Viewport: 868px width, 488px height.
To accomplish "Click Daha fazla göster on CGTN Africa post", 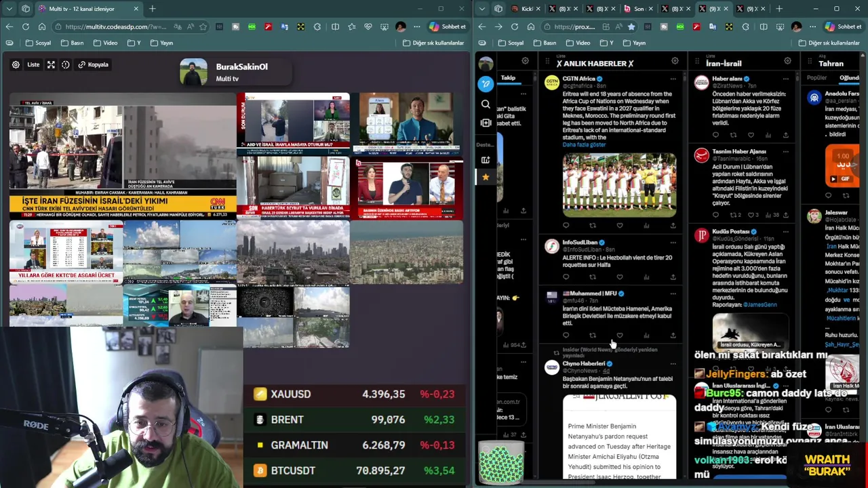I will 584,144.
